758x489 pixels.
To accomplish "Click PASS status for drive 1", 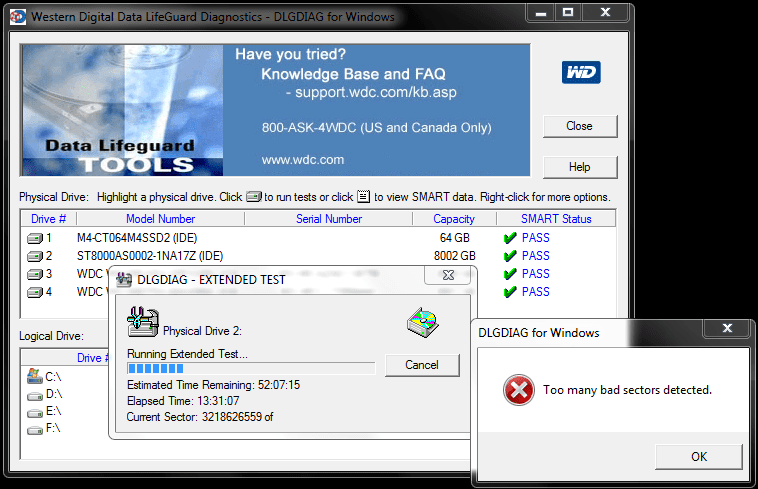I will 536,238.
